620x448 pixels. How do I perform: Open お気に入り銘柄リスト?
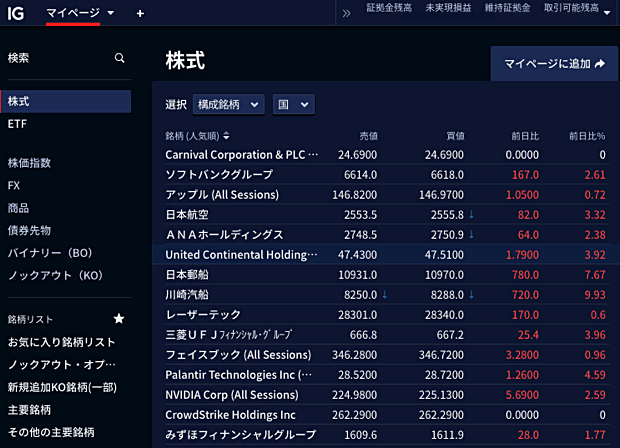(61, 342)
